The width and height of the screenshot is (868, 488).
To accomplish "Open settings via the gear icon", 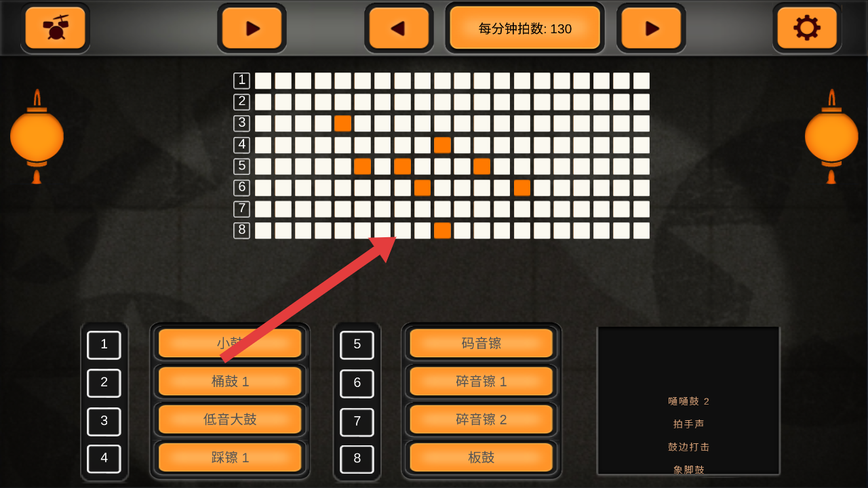I will point(807,28).
